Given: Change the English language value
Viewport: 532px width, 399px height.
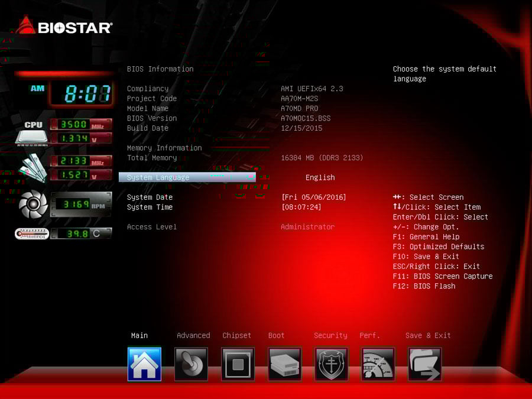Looking at the screenshot, I should point(320,177).
